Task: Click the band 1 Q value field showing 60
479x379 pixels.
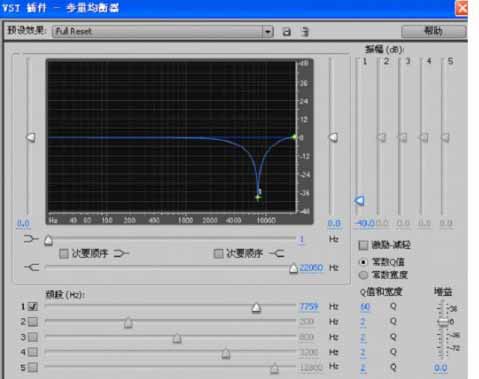Action: [x=365, y=307]
